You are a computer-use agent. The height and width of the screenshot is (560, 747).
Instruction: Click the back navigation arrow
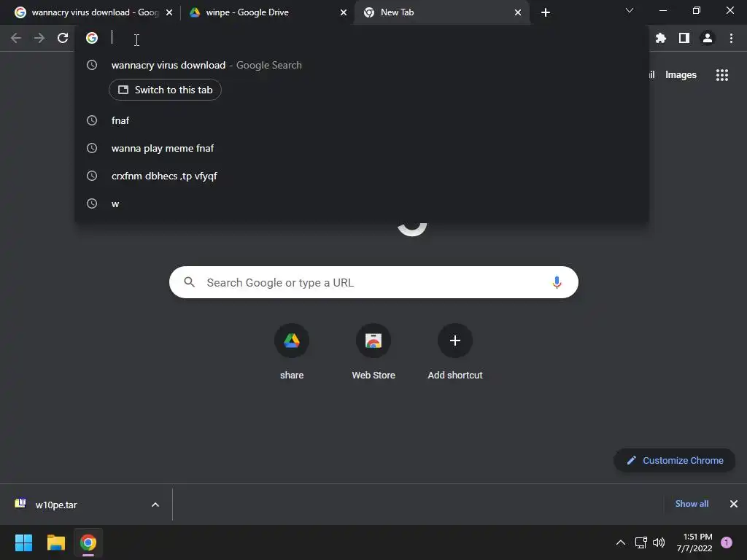(16, 38)
